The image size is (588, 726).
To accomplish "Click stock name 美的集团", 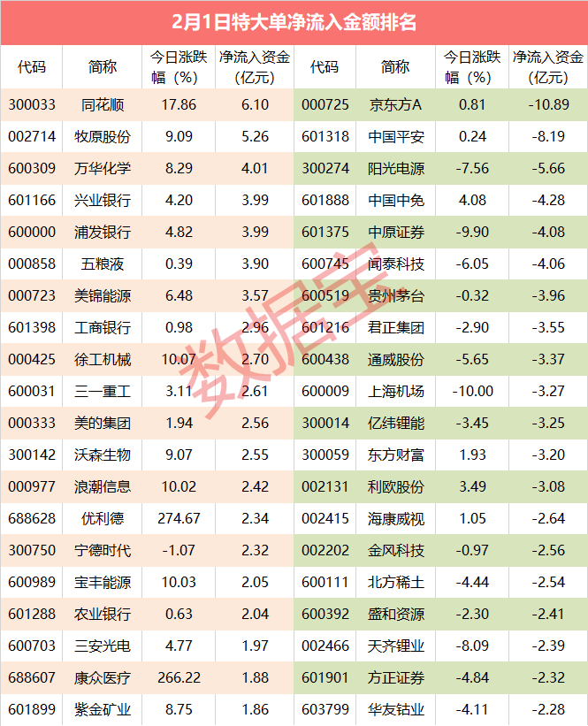I will point(103,424).
